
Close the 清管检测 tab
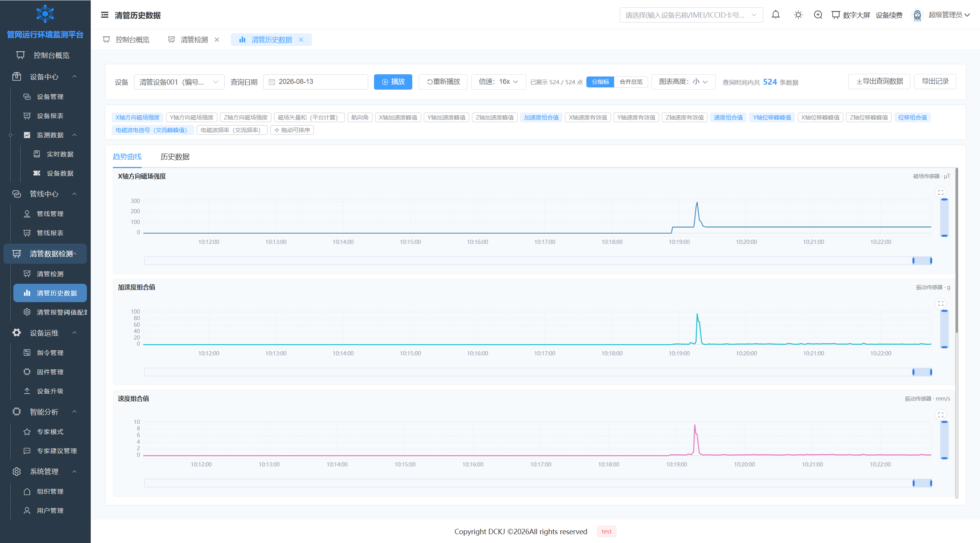coord(217,40)
